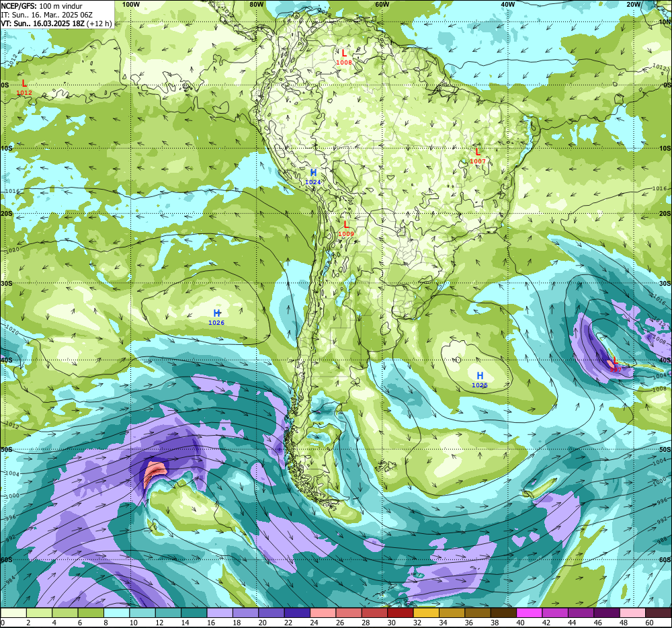Pick the 22–24 m/s dark indigo swatch
Screen dimensions: 672x628
pyautogui.click(x=297, y=613)
